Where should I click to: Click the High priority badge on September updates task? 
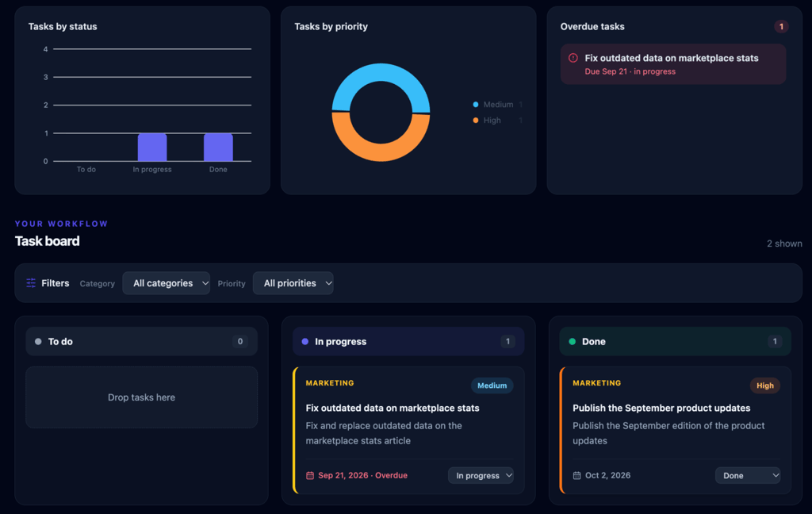pos(765,385)
